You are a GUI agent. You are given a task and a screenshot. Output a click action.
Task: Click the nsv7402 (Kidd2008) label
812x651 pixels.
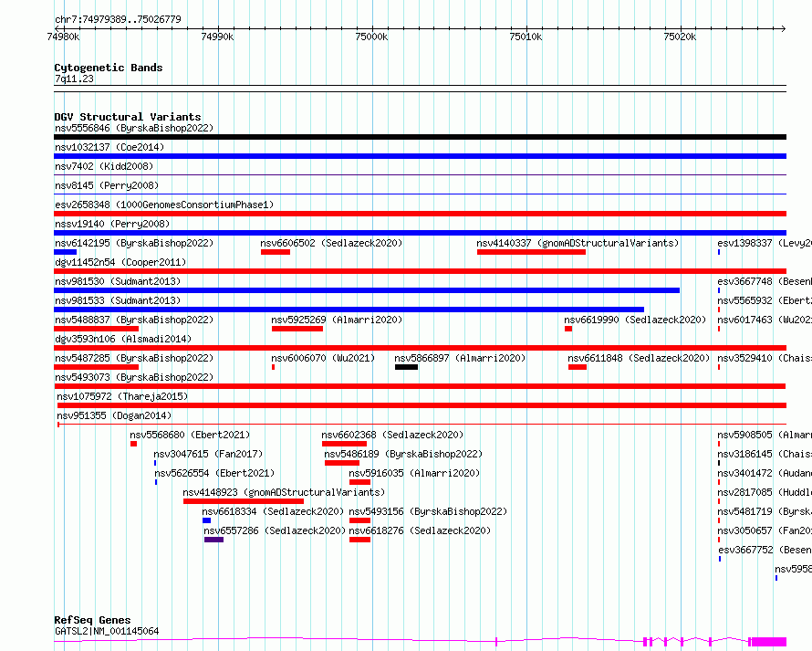pyautogui.click(x=104, y=166)
